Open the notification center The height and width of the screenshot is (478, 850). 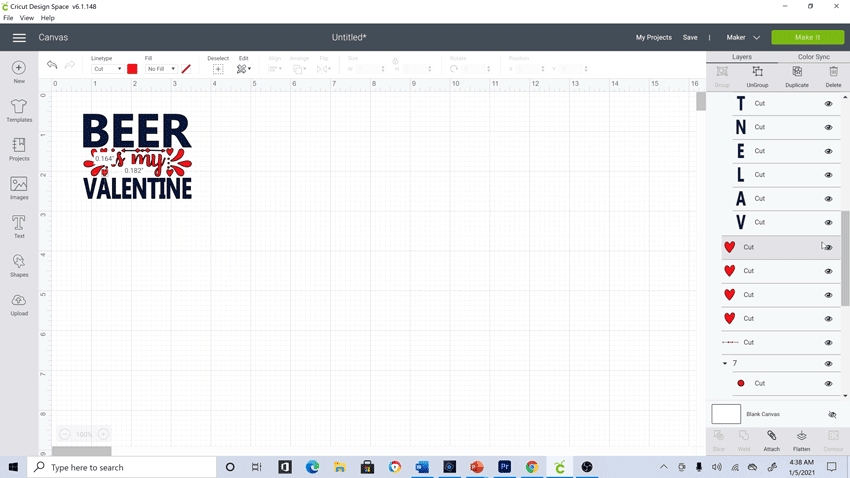(832, 467)
